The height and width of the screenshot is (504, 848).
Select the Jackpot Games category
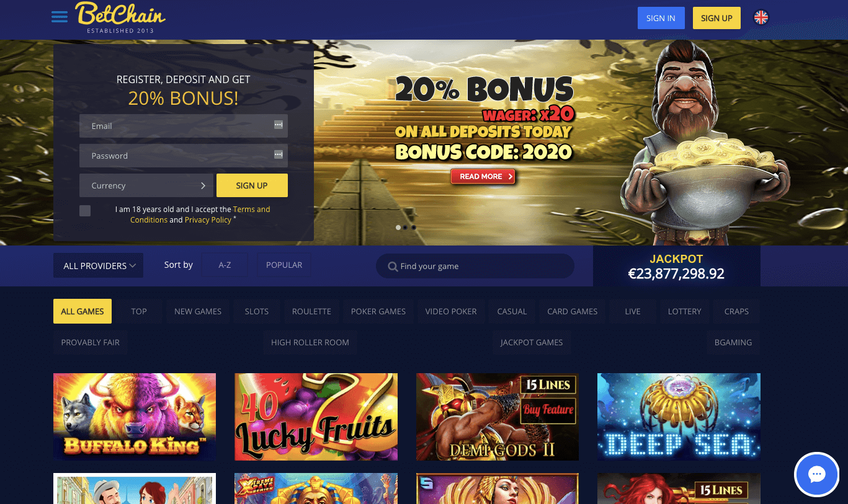click(x=532, y=342)
